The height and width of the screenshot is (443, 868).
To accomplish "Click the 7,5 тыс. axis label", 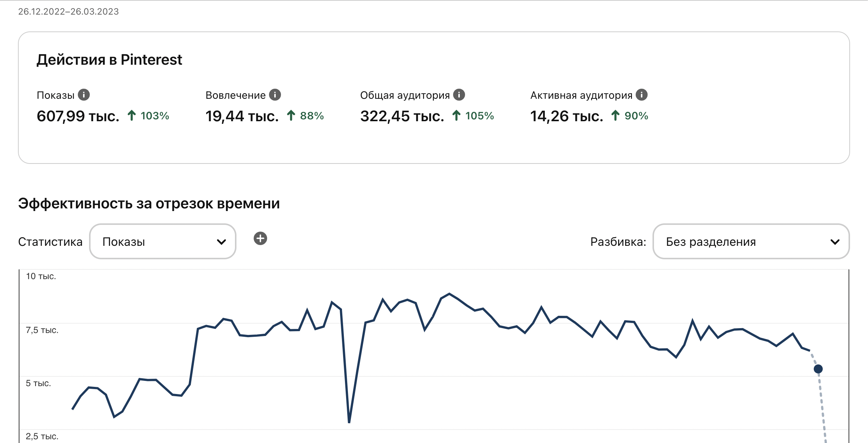I will pyautogui.click(x=42, y=330).
